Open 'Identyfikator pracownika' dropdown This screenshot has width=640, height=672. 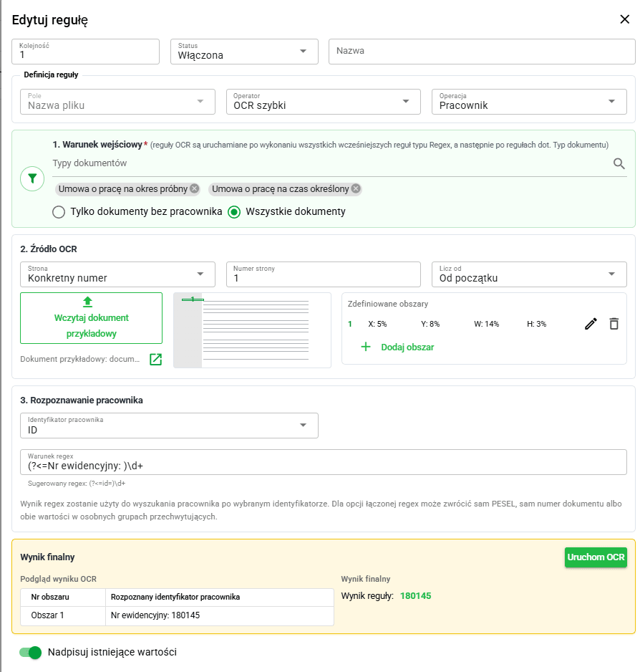tap(169, 426)
